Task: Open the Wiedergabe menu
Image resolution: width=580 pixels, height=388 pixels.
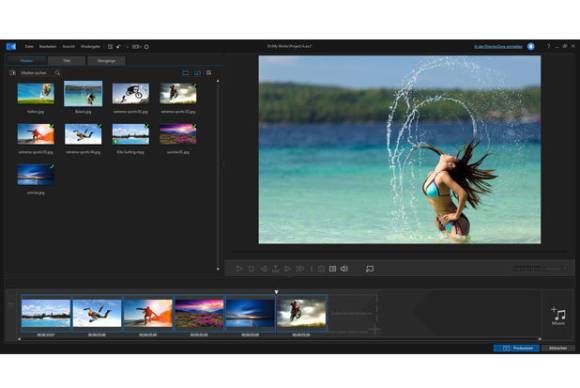Action: click(90, 47)
